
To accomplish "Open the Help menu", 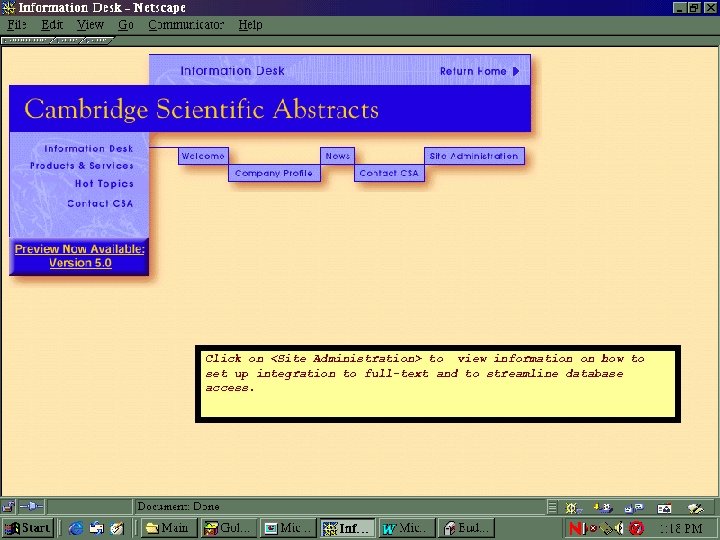I will (250, 25).
